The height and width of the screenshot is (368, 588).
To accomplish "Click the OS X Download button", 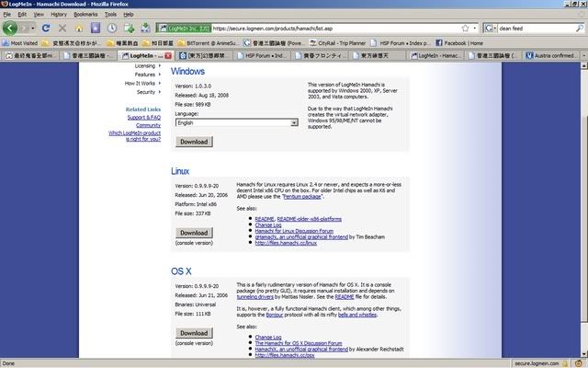I will (x=193, y=333).
